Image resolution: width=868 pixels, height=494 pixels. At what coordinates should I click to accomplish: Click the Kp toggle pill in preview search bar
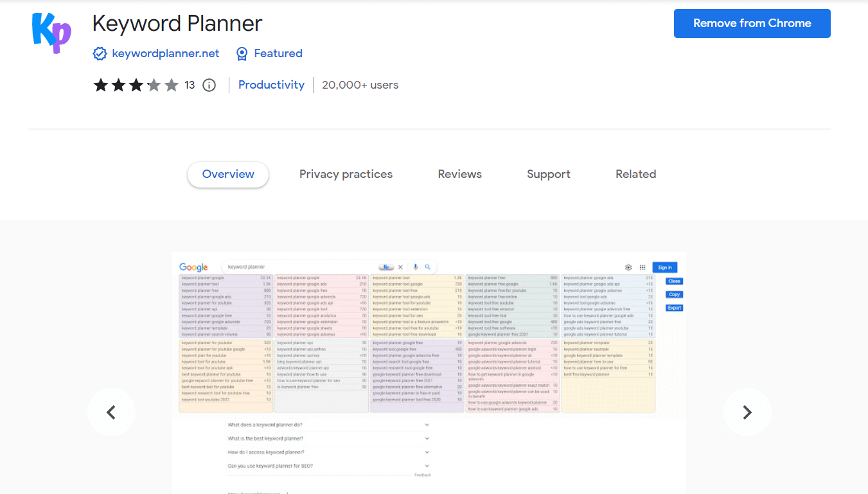pyautogui.click(x=386, y=267)
